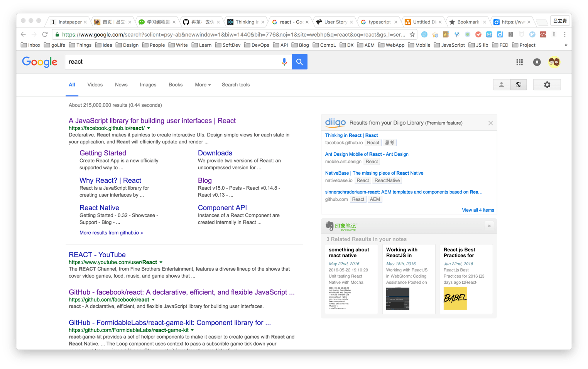
Task: Click the browser address bar URL
Action: pos(233,34)
